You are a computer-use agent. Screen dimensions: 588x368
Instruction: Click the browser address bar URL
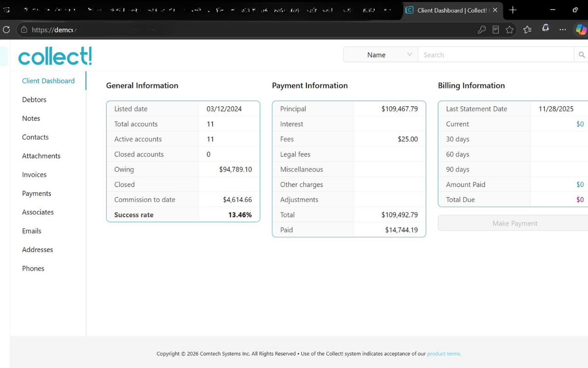click(54, 30)
